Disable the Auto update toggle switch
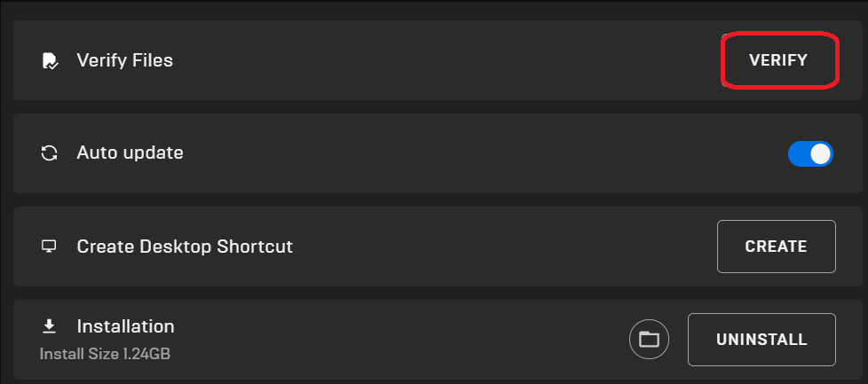Viewport: 868px width, 384px height. pyautogui.click(x=810, y=154)
